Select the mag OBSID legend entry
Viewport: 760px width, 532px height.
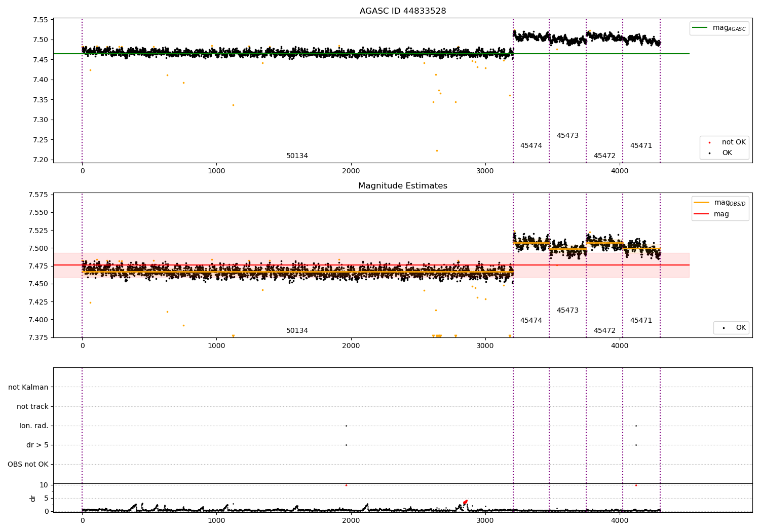(720, 203)
